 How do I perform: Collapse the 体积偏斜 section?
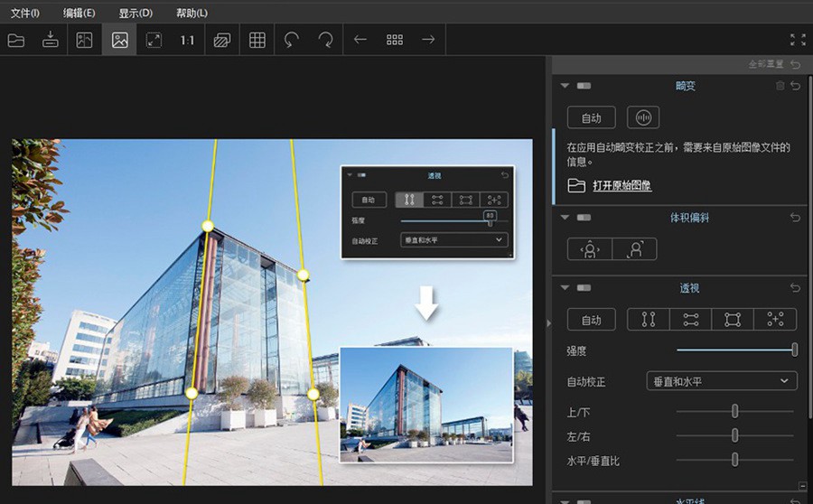565,218
